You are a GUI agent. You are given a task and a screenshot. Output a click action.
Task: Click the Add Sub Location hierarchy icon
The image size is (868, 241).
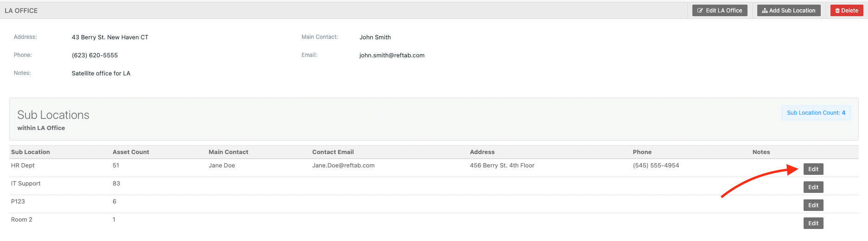[x=765, y=11]
